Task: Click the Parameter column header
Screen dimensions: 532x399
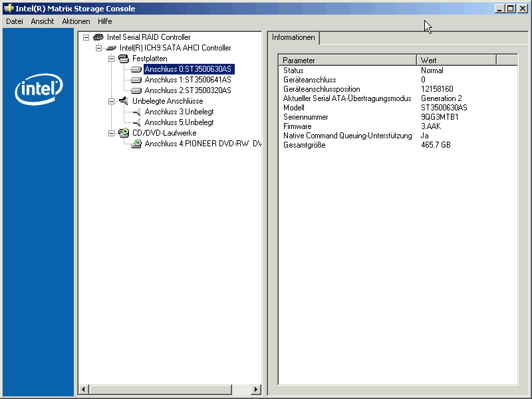Action: pos(347,60)
